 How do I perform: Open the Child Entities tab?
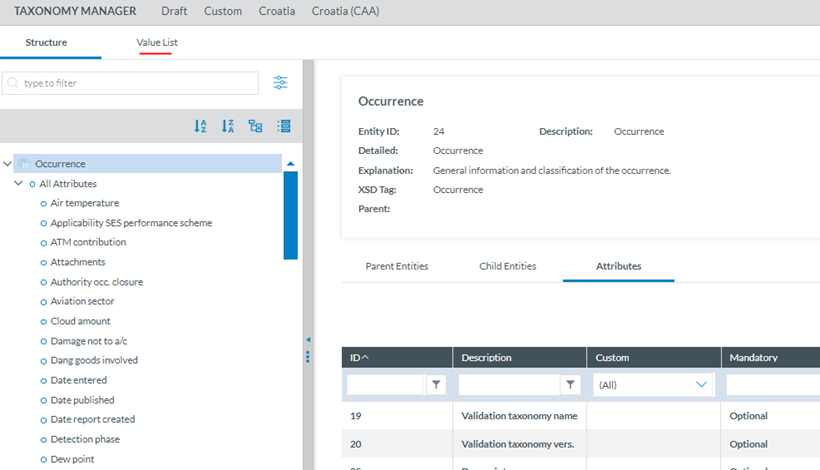pyautogui.click(x=507, y=266)
